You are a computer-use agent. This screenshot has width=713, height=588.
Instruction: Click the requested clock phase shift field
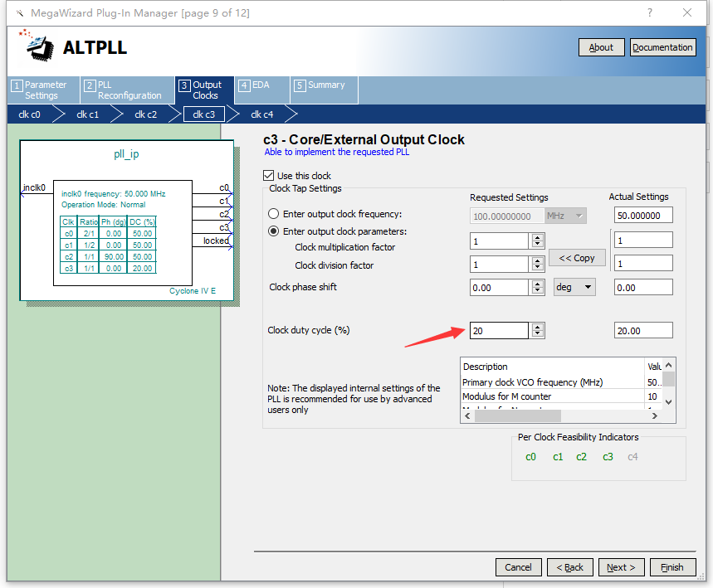(499, 287)
